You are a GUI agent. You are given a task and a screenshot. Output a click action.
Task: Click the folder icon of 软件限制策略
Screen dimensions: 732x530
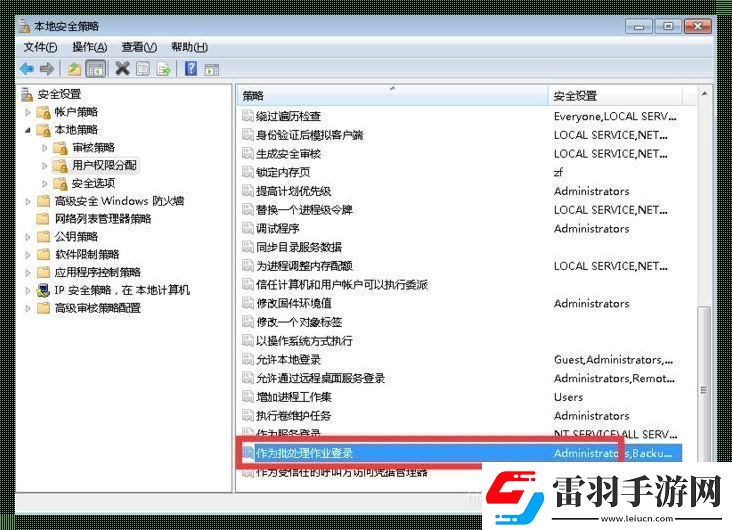pos(43,254)
